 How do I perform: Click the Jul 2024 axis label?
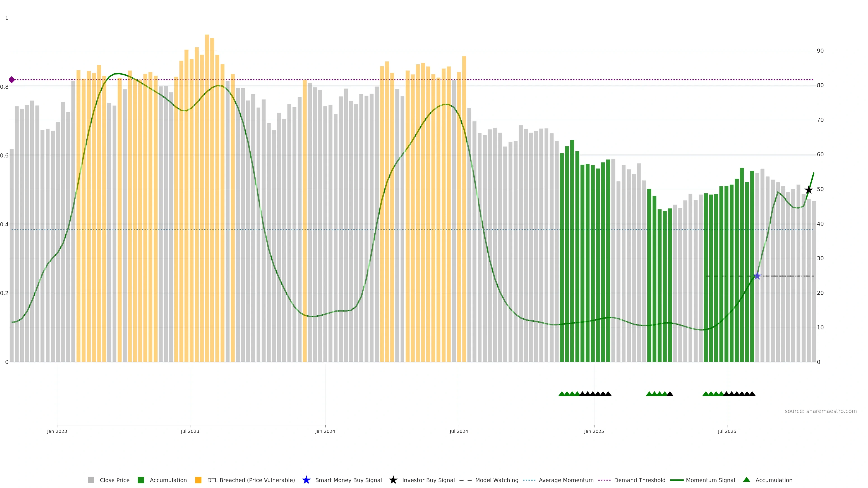coord(459,432)
